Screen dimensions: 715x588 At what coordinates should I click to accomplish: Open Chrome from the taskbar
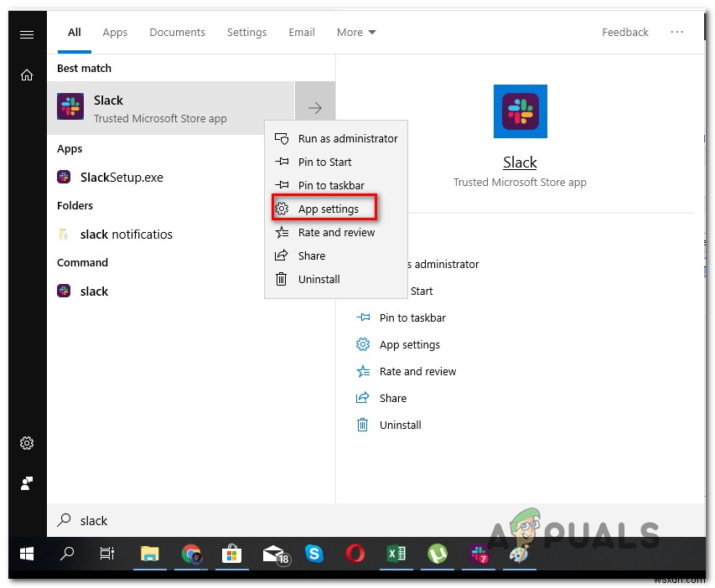pos(191,554)
